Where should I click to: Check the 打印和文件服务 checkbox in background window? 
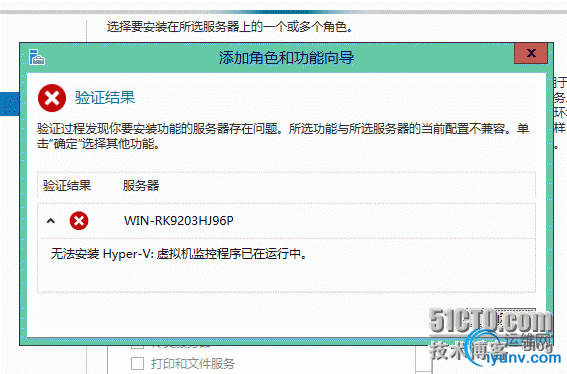(x=137, y=363)
